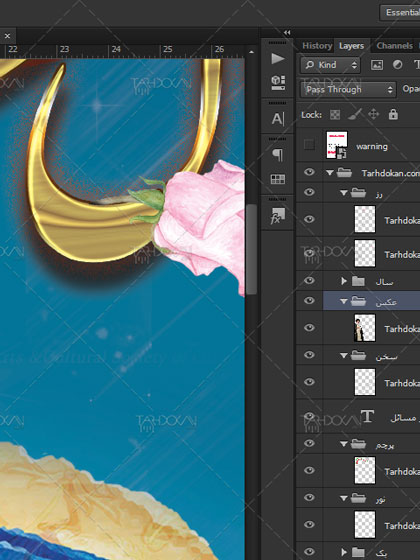This screenshot has height=560, width=420.
Task: Switch to the History tab
Action: [x=317, y=46]
